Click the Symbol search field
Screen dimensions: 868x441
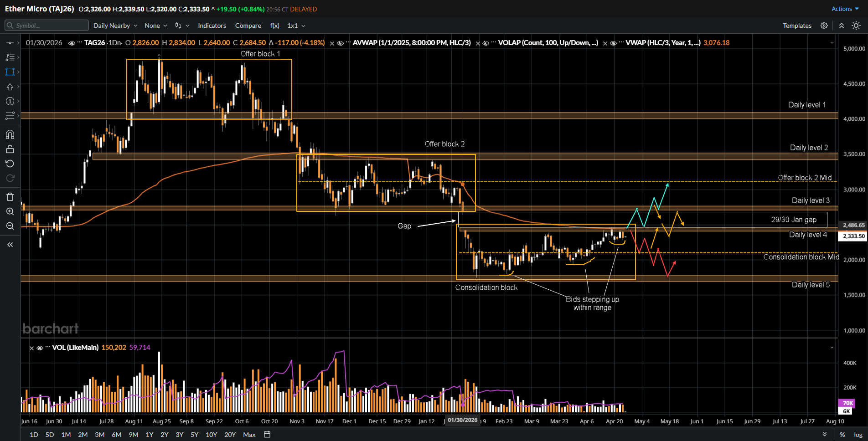(x=46, y=26)
